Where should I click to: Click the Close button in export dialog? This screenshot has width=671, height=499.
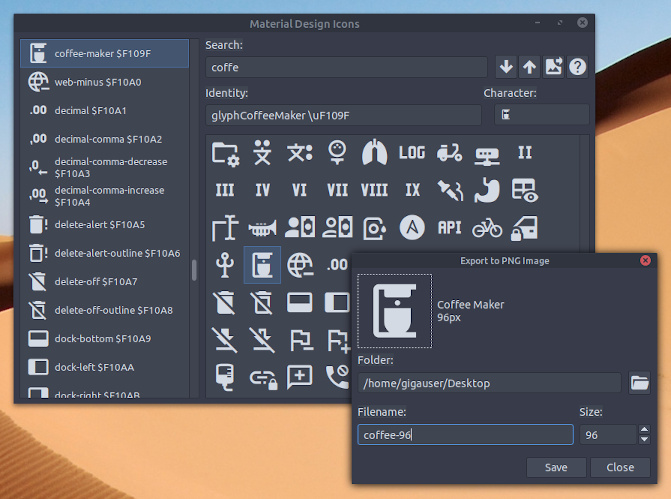pos(620,467)
